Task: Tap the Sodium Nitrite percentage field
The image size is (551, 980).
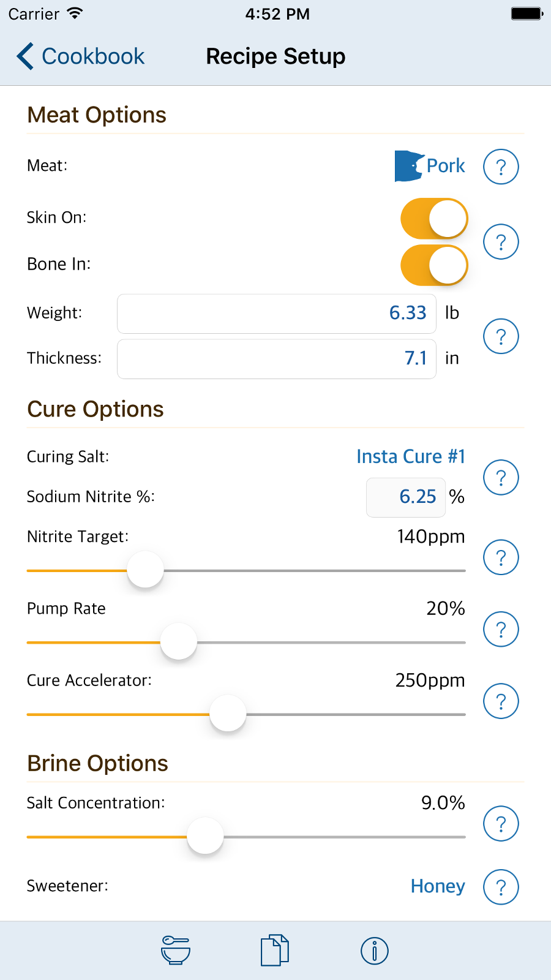Action: click(x=405, y=497)
